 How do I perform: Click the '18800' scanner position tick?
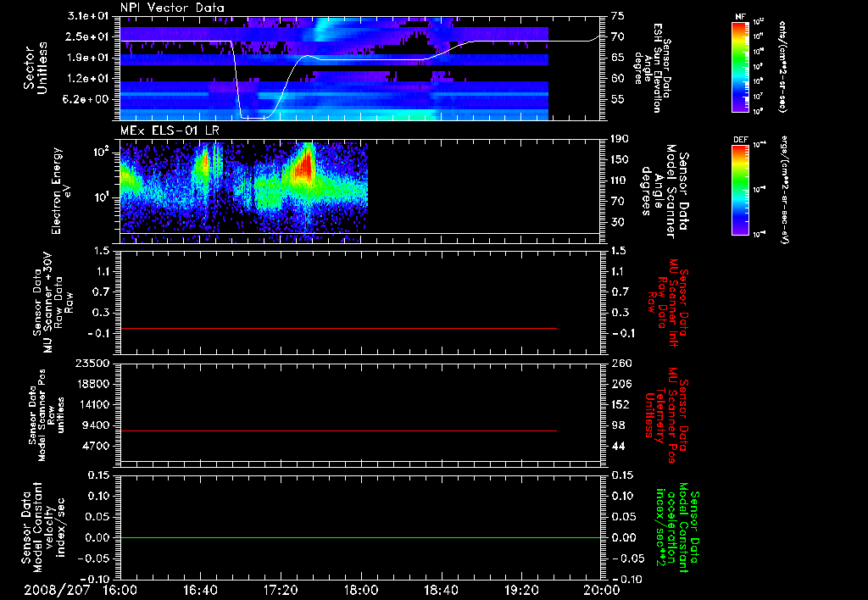pos(92,384)
